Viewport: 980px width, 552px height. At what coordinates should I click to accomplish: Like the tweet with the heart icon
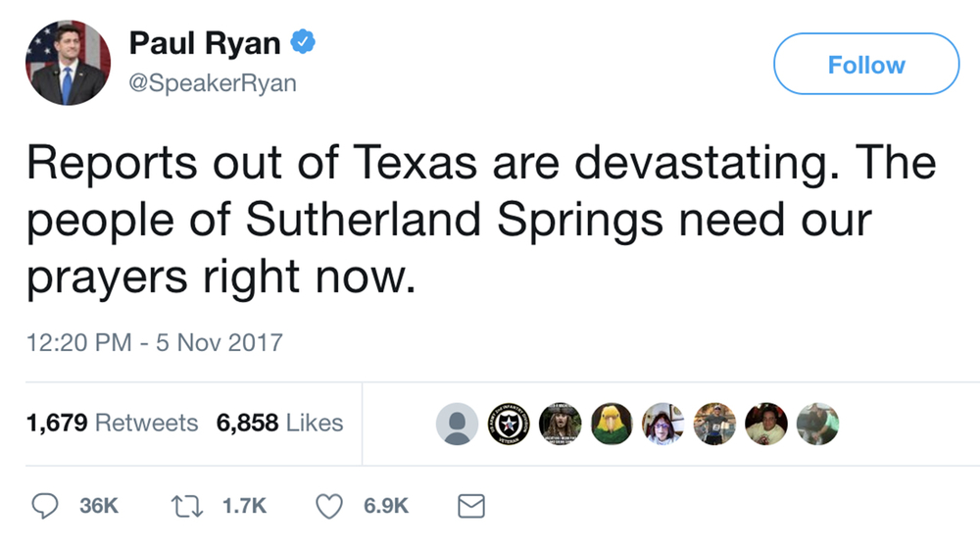(x=329, y=505)
